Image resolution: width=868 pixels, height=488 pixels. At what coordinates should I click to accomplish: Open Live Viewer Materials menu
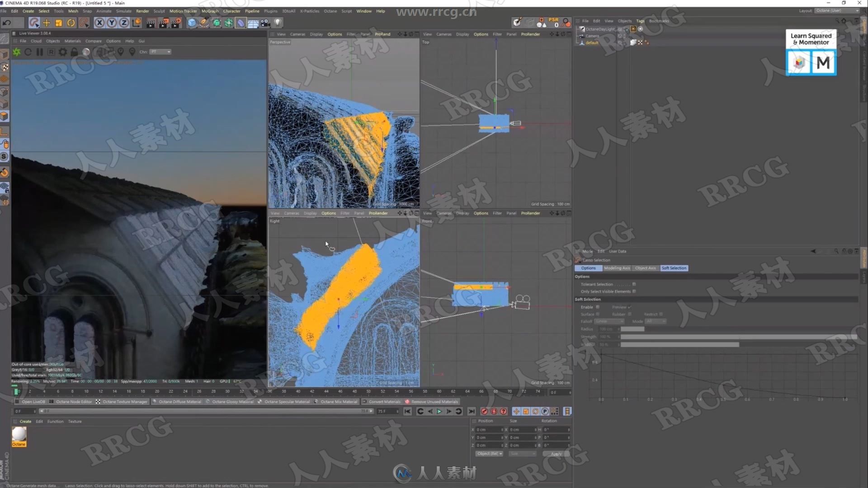[x=72, y=41]
